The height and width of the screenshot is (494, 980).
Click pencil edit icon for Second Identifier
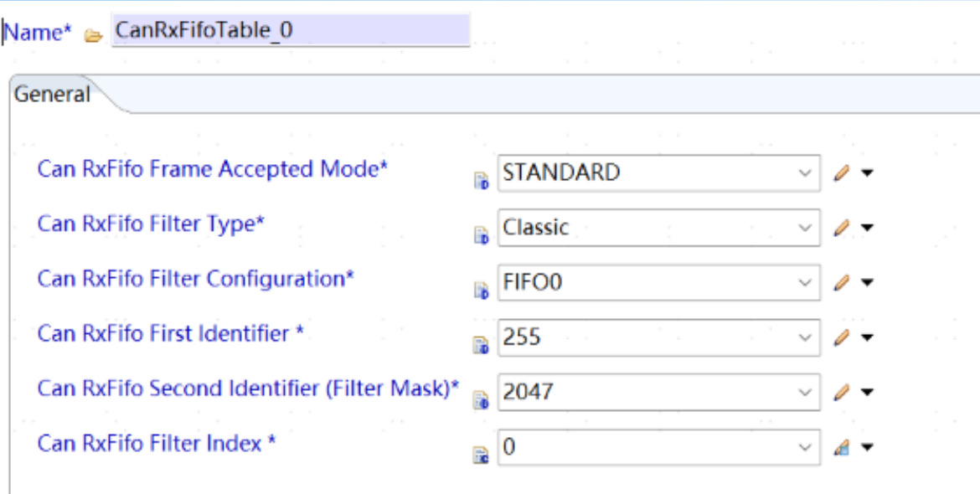(842, 392)
